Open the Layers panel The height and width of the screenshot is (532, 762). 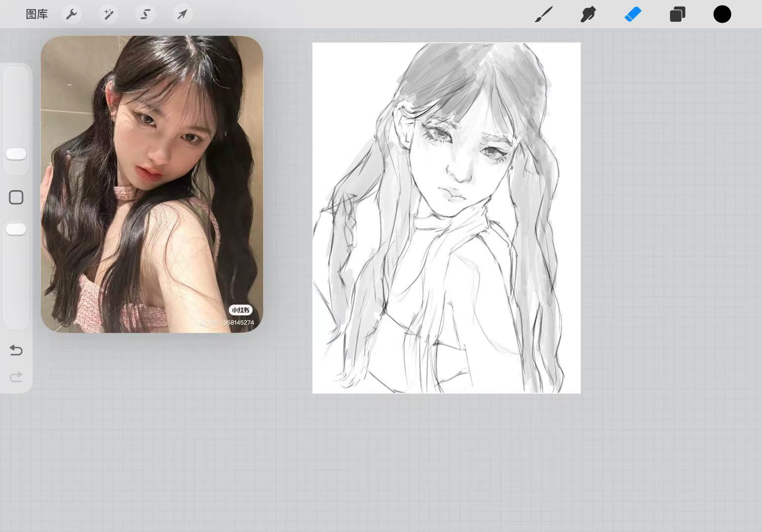point(677,14)
